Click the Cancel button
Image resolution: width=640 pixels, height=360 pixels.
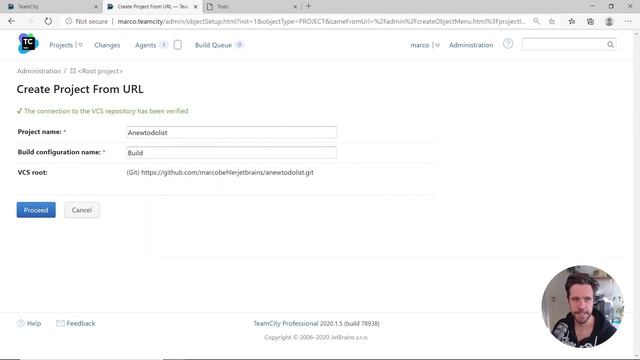(x=82, y=210)
